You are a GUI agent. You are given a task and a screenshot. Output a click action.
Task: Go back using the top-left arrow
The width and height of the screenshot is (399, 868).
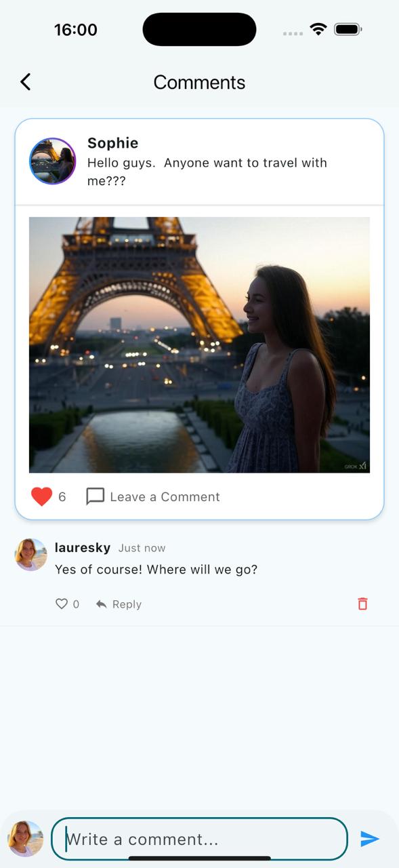[x=25, y=82]
